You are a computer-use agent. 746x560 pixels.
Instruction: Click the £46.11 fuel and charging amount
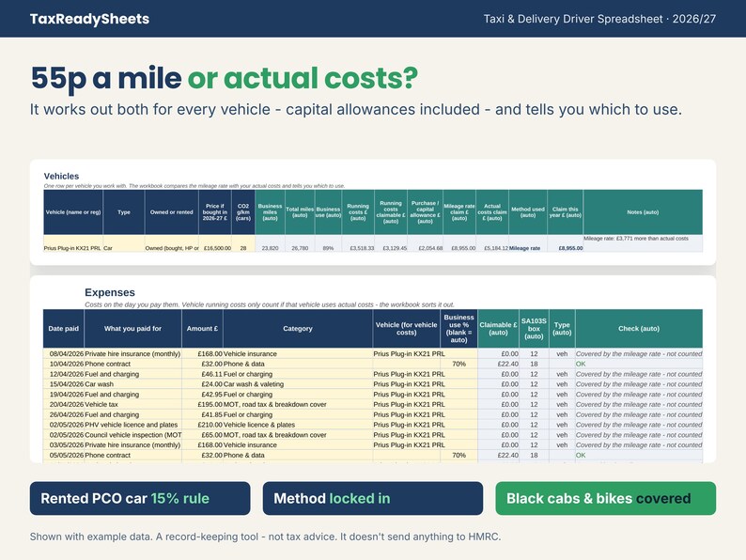pos(202,374)
